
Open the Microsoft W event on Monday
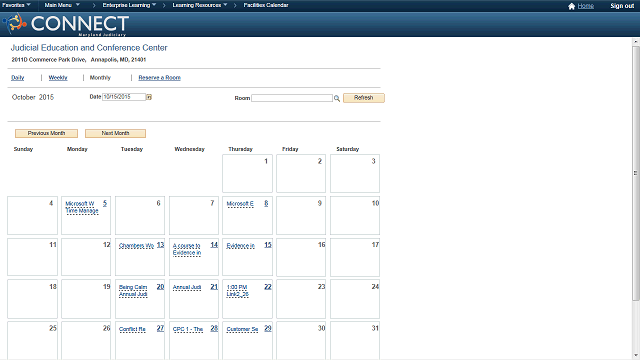80,204
